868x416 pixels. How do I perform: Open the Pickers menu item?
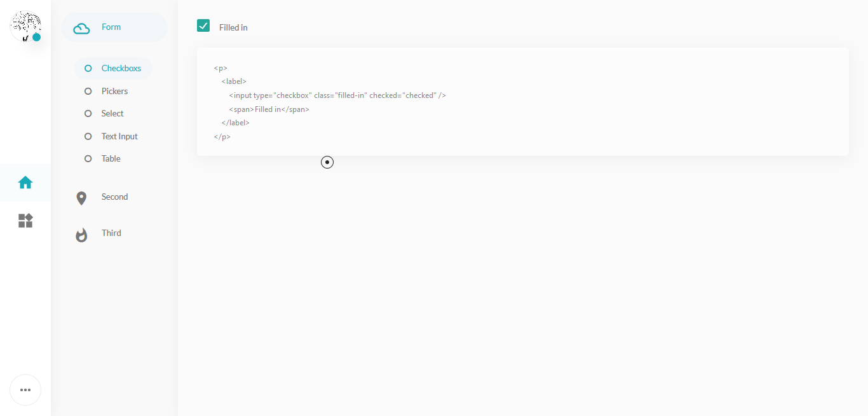tap(114, 91)
